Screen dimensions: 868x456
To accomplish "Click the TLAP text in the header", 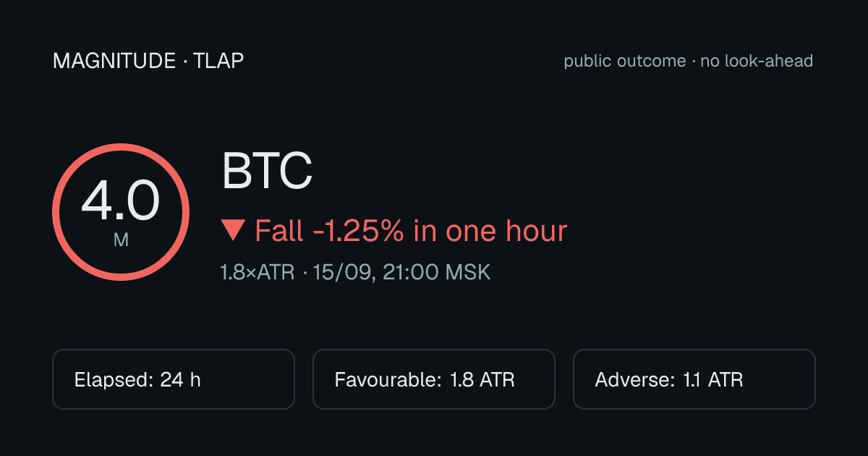I will 218,62.
